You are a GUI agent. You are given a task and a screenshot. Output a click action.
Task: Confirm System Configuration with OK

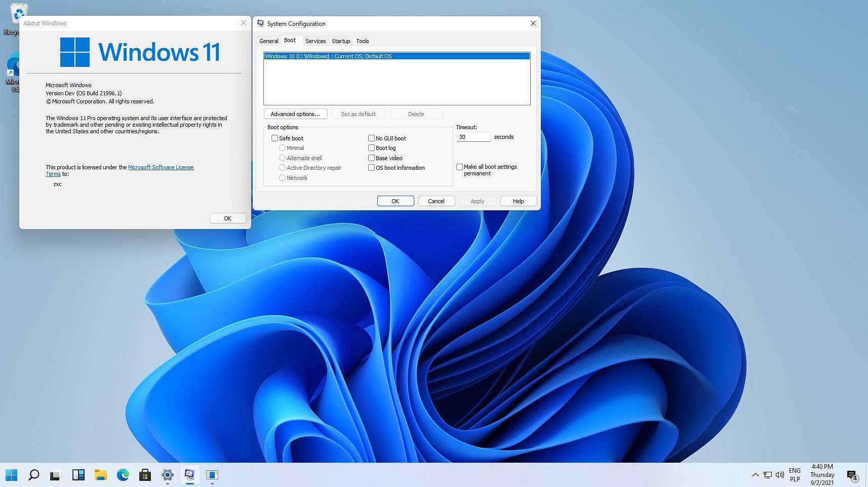(x=396, y=201)
